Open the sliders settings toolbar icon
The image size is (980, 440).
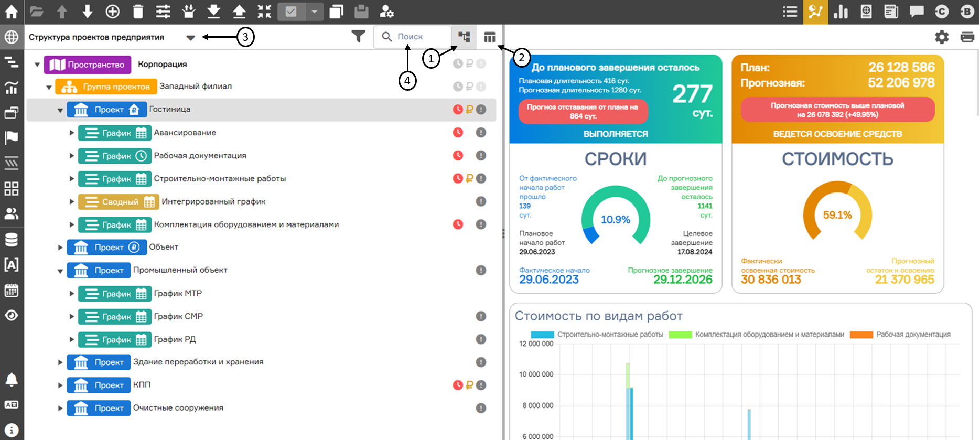pos(163,12)
